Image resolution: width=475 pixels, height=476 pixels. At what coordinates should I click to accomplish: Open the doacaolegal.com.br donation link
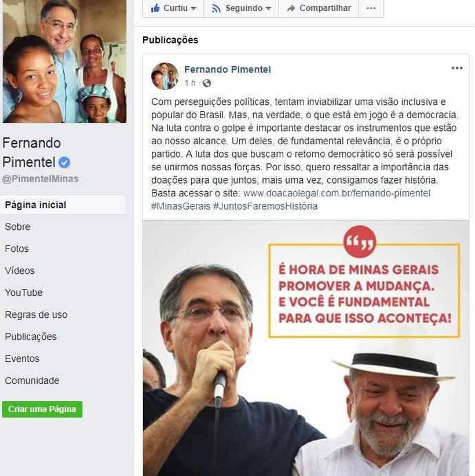pyautogui.click(x=337, y=193)
